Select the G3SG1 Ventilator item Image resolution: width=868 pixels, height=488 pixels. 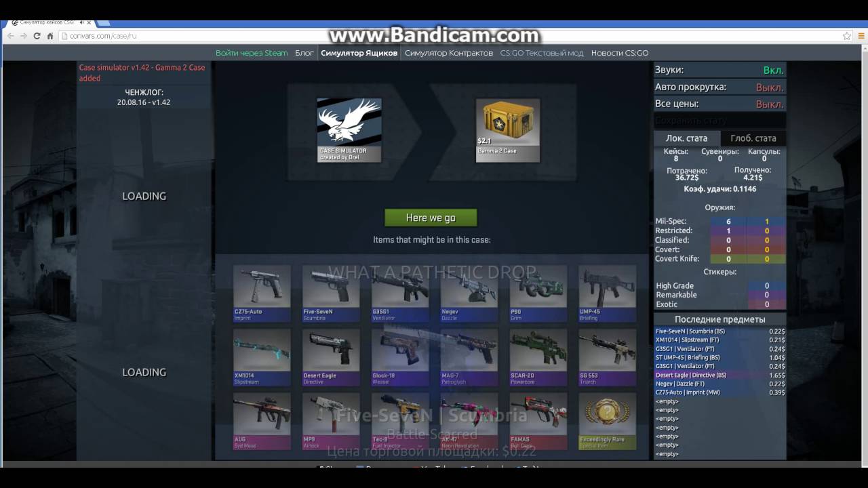tap(401, 293)
